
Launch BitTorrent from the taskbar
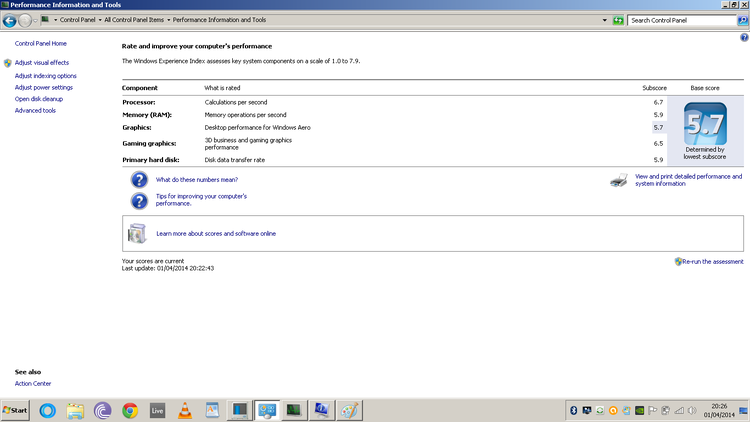point(102,411)
